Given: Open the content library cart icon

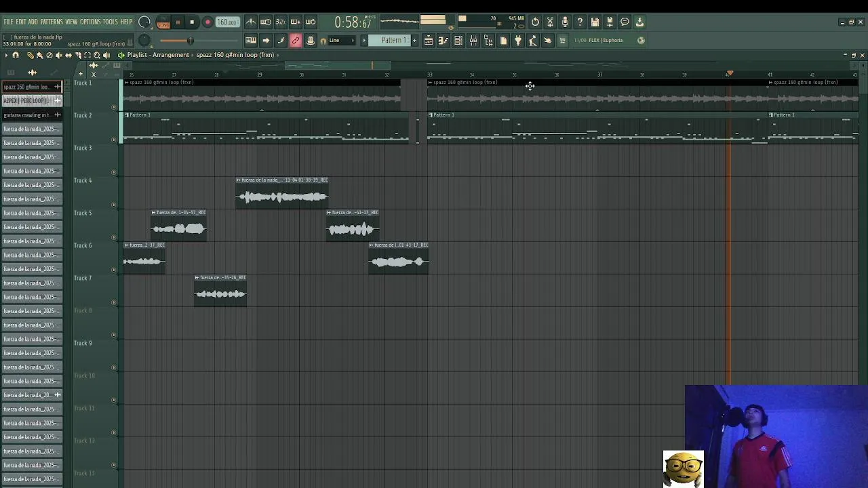Looking at the screenshot, I should [562, 41].
